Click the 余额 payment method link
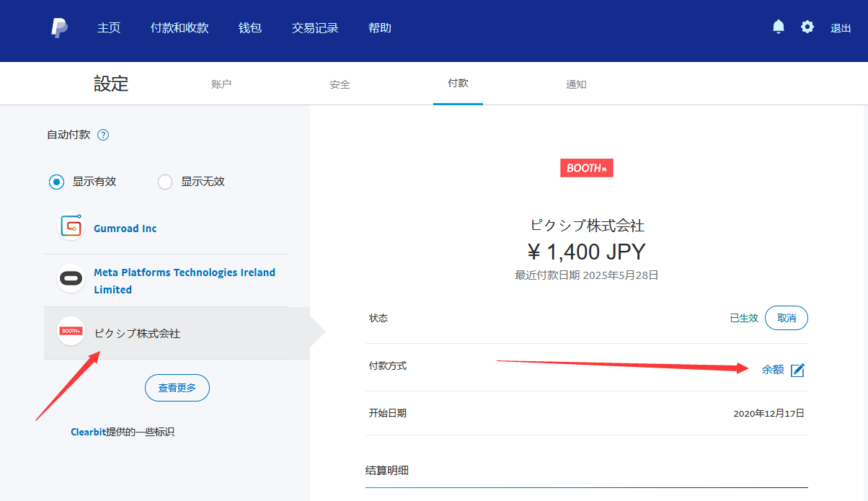The width and height of the screenshot is (868, 501). [x=773, y=369]
